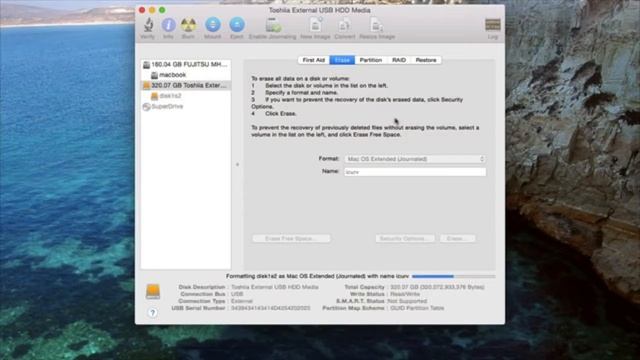The height and width of the screenshot is (360, 640).
Task: Click the Eject toolbar icon
Action: pyautogui.click(x=237, y=25)
